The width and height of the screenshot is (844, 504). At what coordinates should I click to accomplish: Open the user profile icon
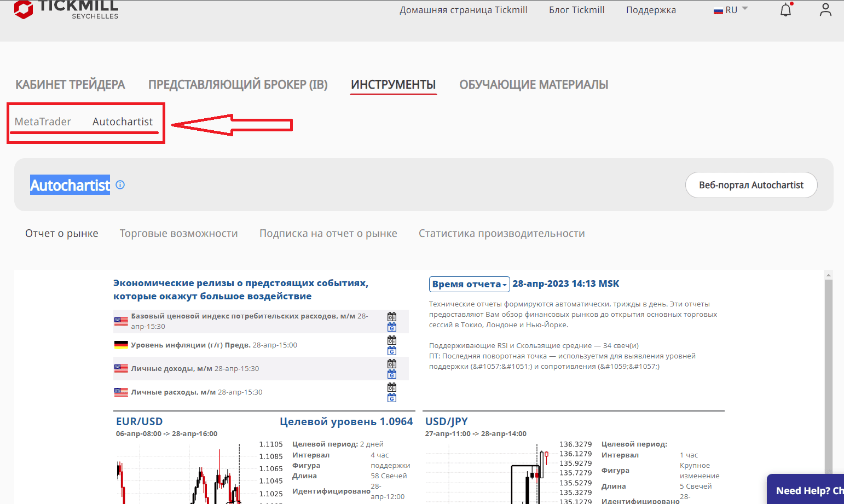click(x=825, y=10)
